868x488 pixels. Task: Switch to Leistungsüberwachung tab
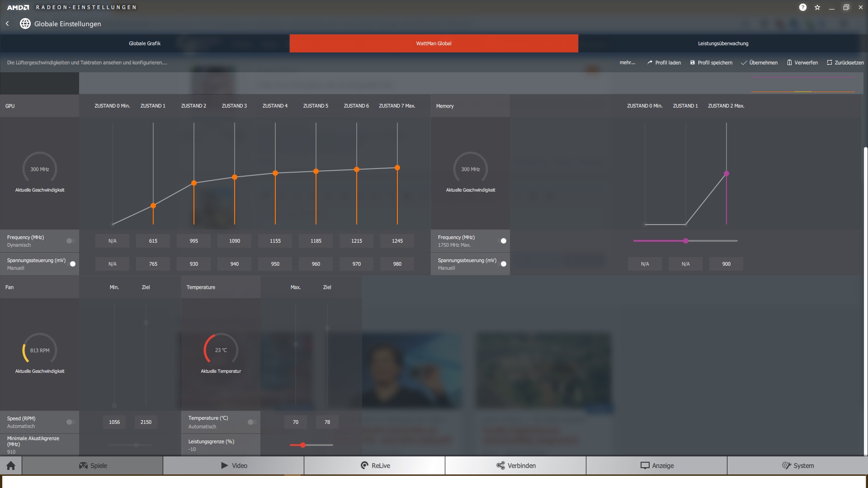[x=723, y=43]
